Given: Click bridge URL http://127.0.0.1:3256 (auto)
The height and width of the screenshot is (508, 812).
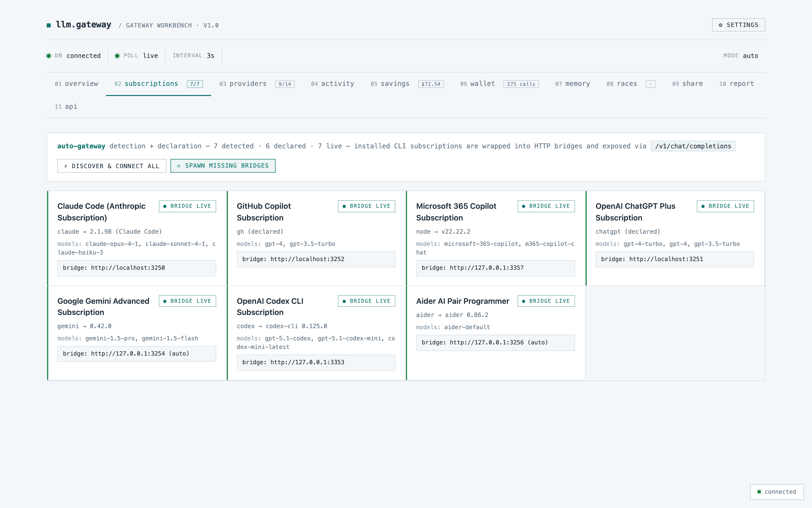Looking at the screenshot, I should 495,343.
